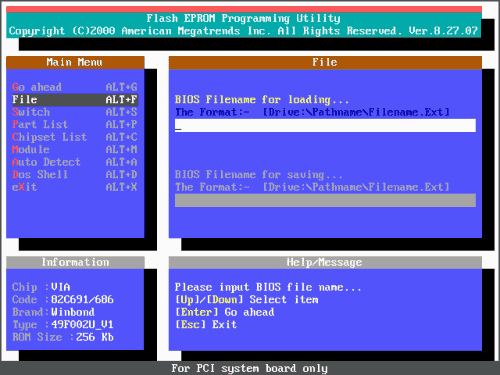Click the 'Ver.8.27.07' version text
This screenshot has height=375, width=500.
443,31
